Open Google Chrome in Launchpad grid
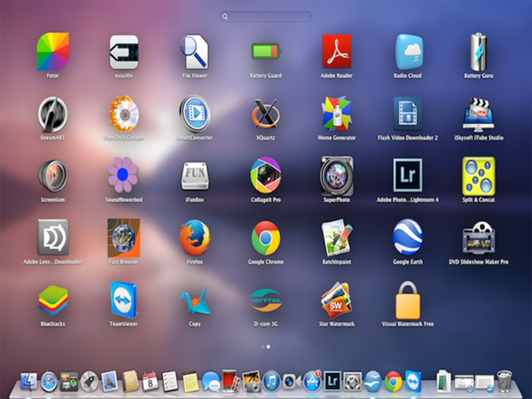Screen dimensions: 532x399 [x=265, y=237]
